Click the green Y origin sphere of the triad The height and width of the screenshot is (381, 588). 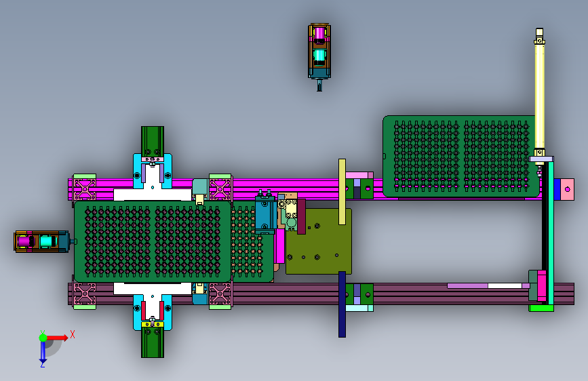pyautogui.click(x=43, y=338)
